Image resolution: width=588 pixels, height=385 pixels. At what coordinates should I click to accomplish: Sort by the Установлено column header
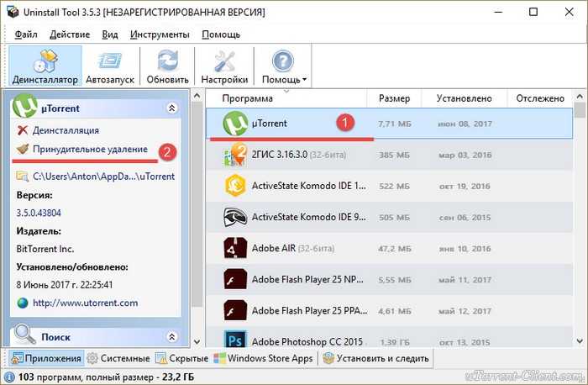click(x=465, y=98)
